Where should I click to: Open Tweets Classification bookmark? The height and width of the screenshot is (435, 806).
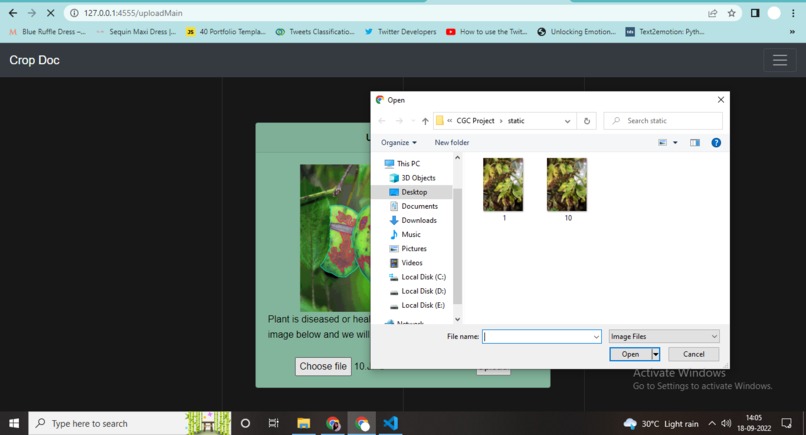click(315, 32)
